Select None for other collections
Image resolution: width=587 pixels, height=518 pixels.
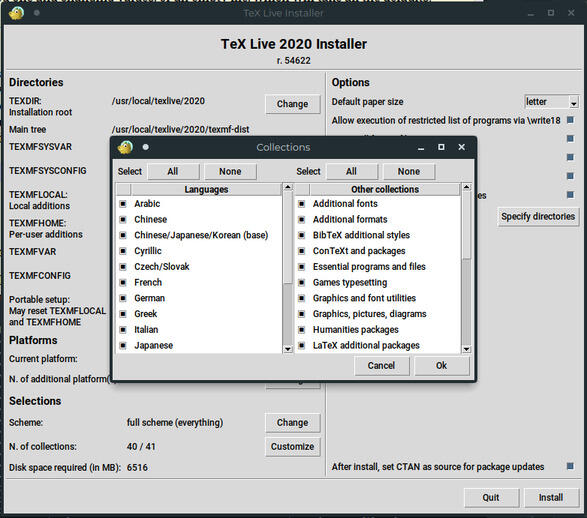(x=409, y=171)
